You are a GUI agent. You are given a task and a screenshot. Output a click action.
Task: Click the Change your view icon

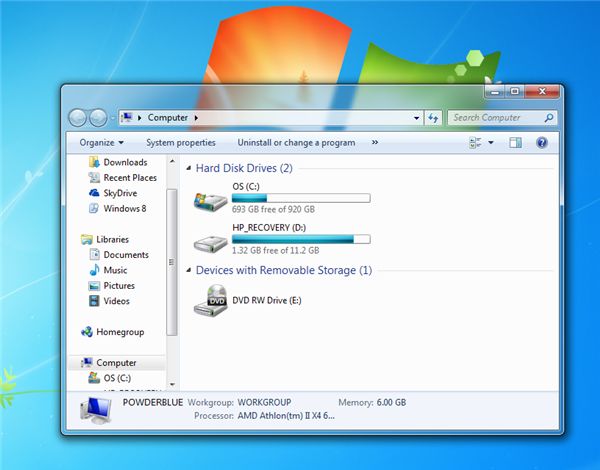[x=475, y=143]
